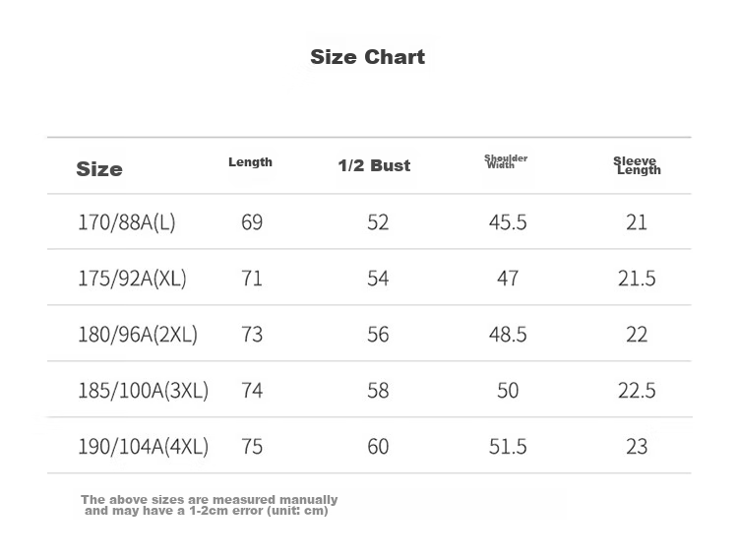Select the sleeve length value 21
Screen dimensions: 738x560
click(637, 222)
